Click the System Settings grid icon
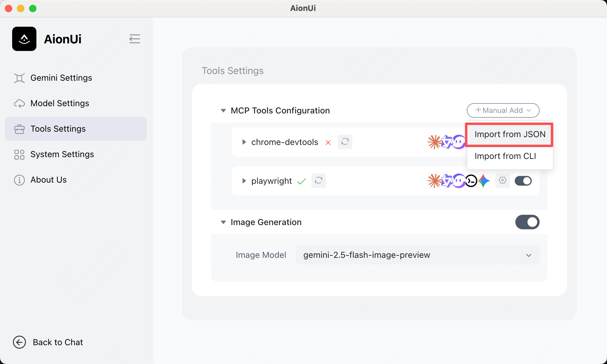The width and height of the screenshot is (607, 364). click(x=19, y=154)
